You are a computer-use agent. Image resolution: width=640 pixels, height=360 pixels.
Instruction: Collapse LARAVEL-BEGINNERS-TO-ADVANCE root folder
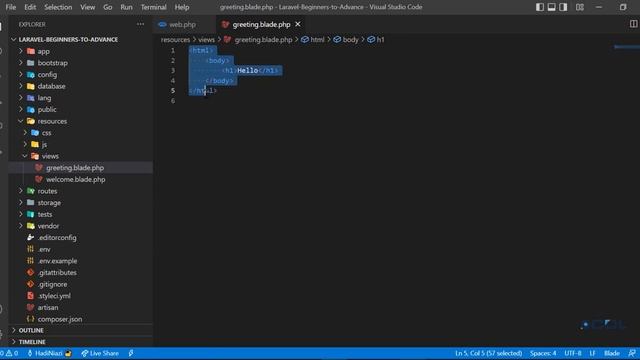(x=68, y=40)
